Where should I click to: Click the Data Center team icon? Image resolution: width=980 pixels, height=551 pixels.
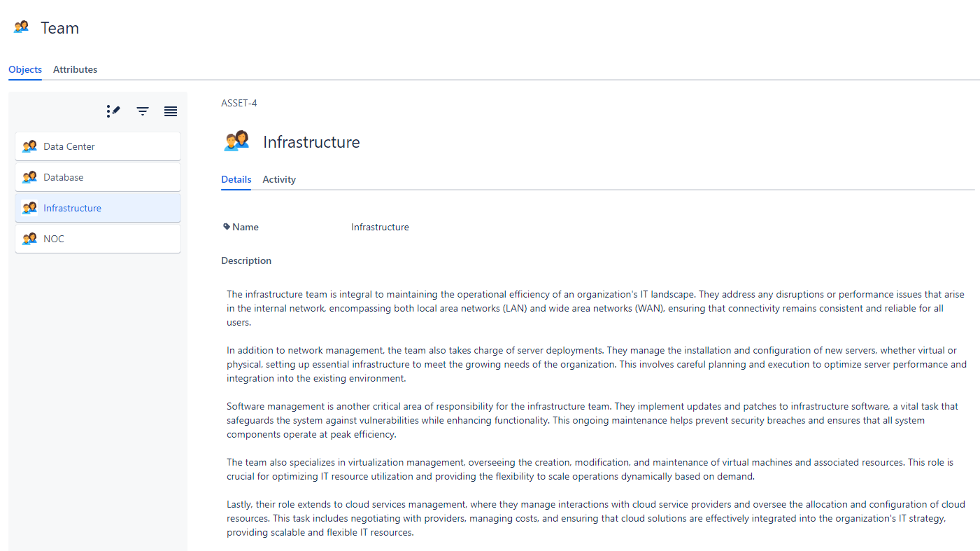tap(29, 146)
